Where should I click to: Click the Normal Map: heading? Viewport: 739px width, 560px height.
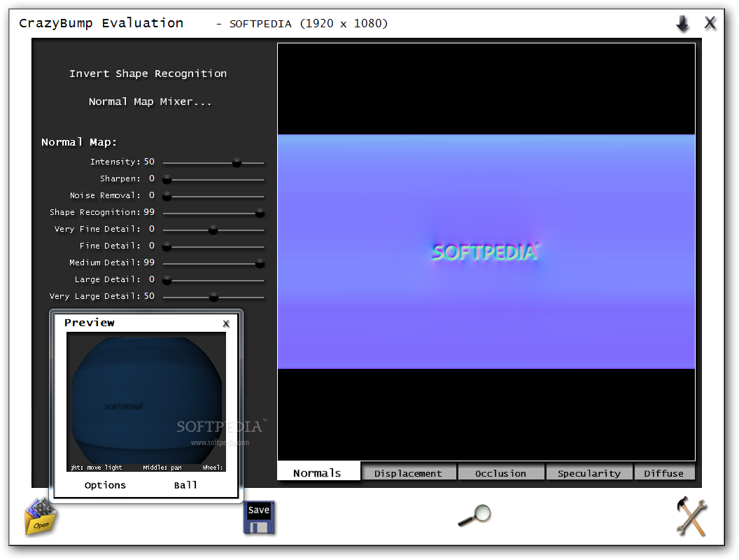[x=78, y=142]
